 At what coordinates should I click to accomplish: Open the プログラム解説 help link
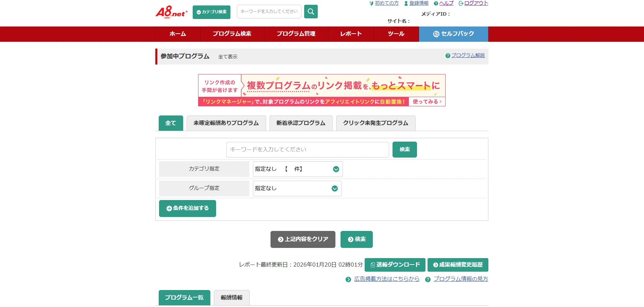468,55
